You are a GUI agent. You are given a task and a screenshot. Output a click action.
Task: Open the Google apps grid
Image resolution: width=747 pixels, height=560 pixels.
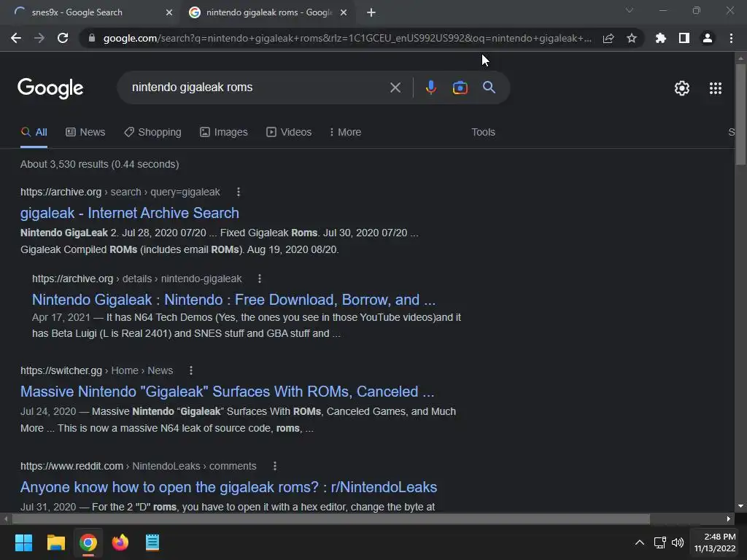(716, 88)
